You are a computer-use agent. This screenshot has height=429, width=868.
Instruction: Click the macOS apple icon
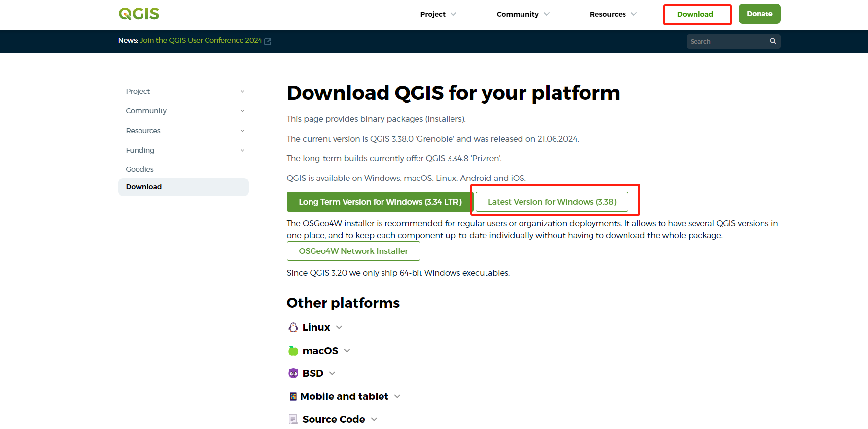coord(293,351)
